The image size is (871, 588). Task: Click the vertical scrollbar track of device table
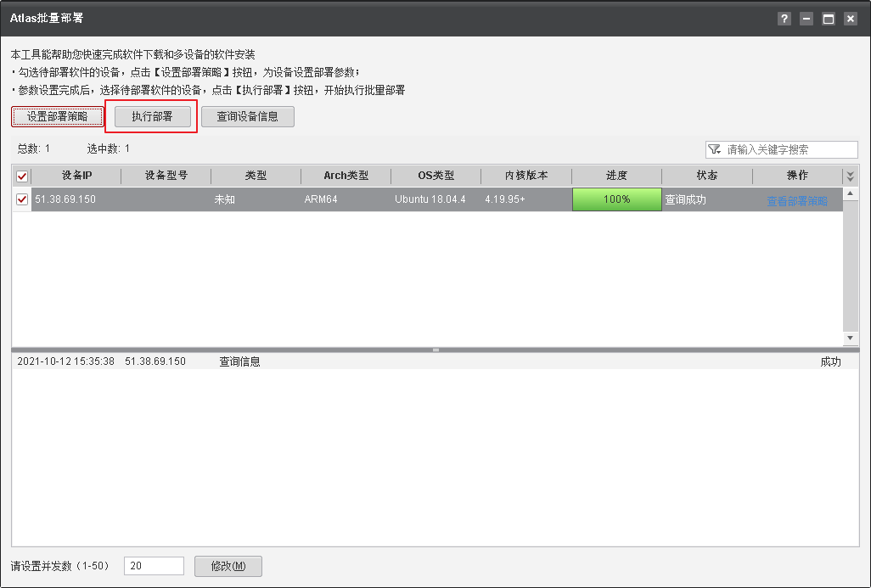tap(850, 266)
